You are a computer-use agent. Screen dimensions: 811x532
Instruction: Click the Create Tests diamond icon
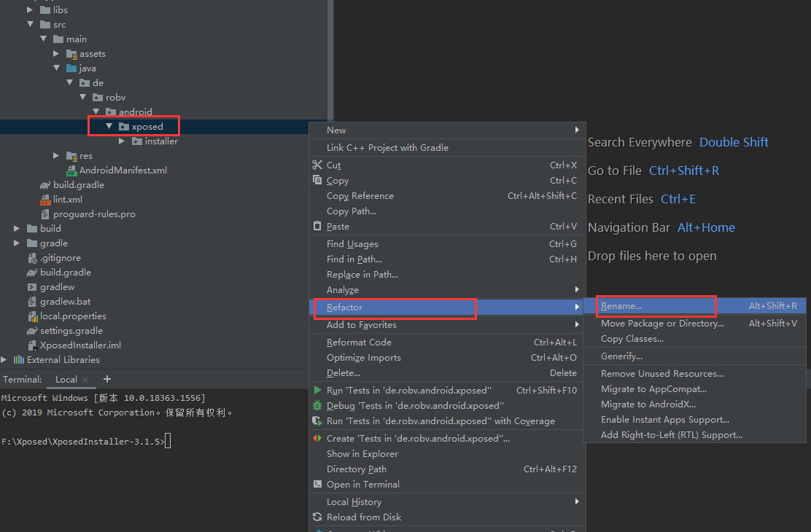coord(317,438)
